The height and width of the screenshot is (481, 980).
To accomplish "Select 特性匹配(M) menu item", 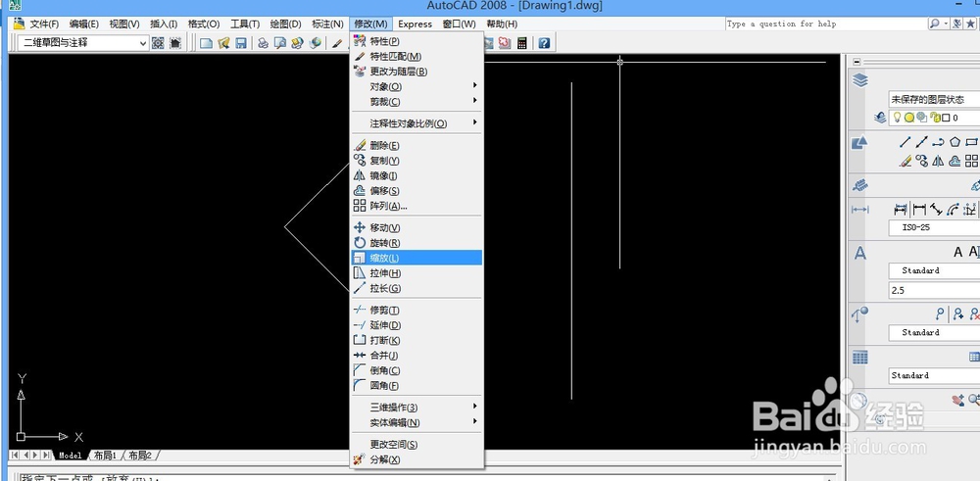I will (416, 56).
